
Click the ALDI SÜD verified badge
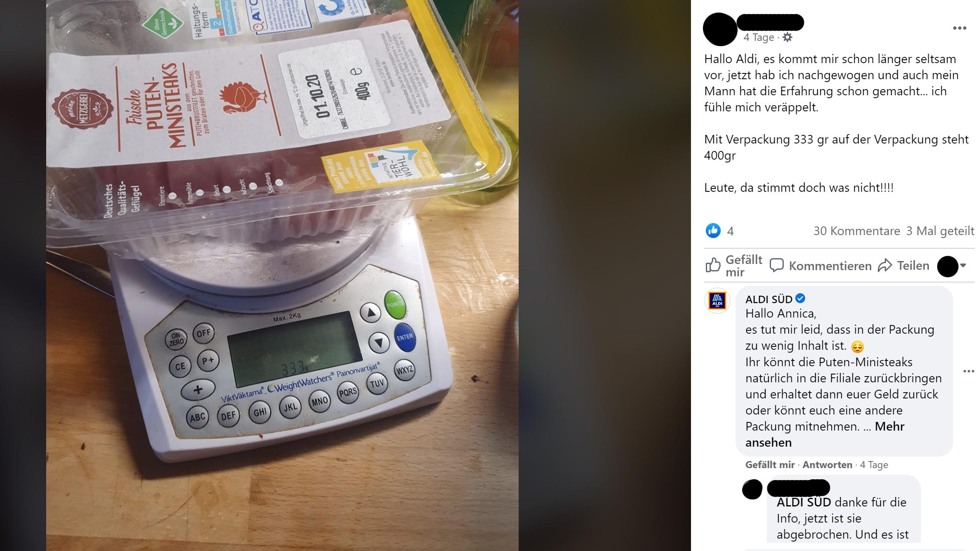[x=800, y=299]
